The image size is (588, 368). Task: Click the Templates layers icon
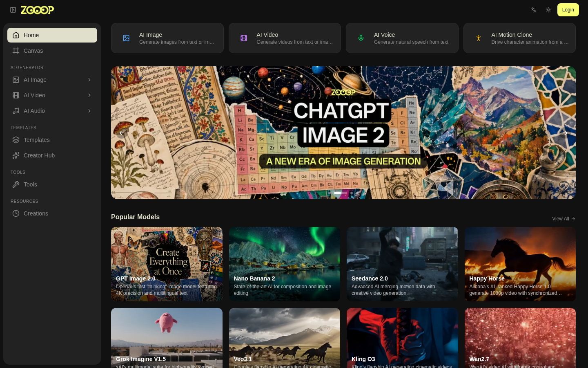coord(16,140)
